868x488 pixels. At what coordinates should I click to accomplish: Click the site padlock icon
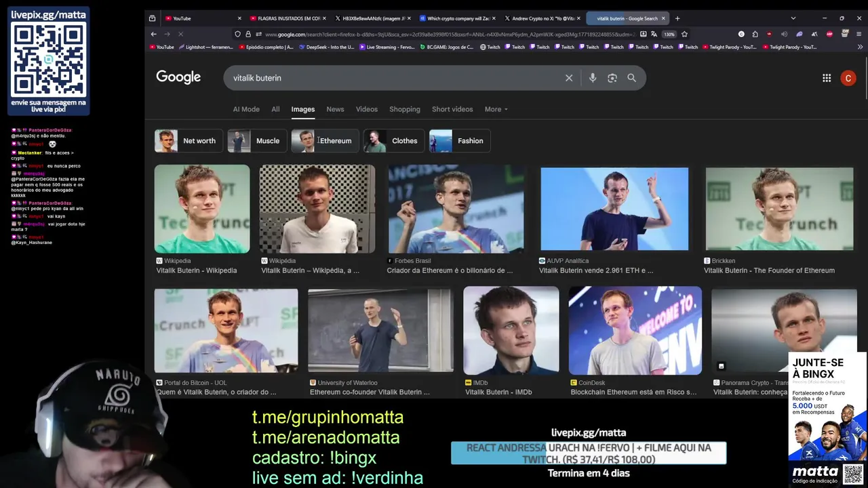248,34
